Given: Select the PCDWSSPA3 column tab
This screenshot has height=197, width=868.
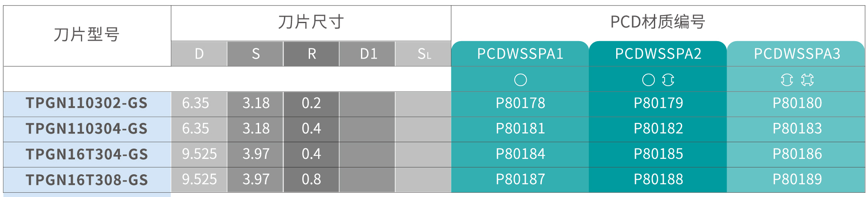Looking at the screenshot, I should pos(796,54).
